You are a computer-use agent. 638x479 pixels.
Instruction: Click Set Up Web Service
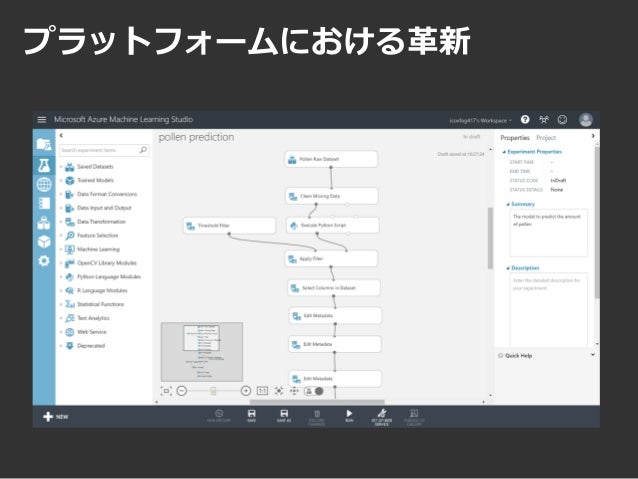382,418
